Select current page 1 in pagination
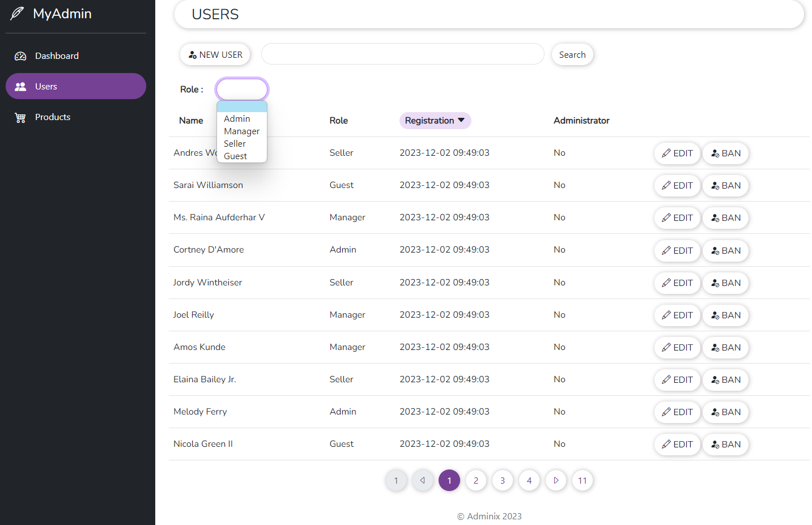The image size is (812, 525). pyautogui.click(x=449, y=481)
